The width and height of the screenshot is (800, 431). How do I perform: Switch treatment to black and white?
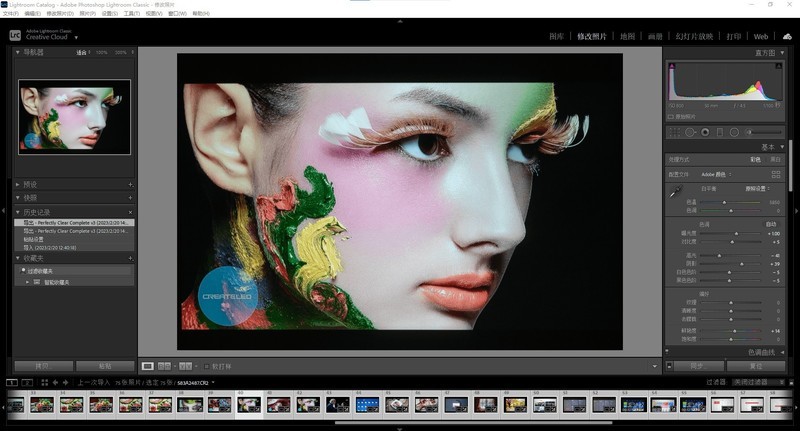coord(775,159)
